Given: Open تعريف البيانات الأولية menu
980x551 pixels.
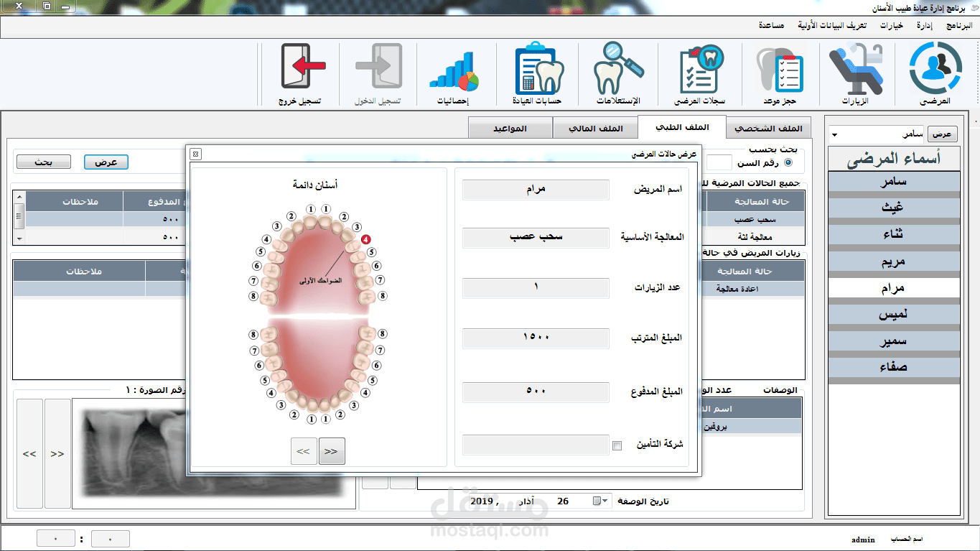Looking at the screenshot, I should coord(832,25).
